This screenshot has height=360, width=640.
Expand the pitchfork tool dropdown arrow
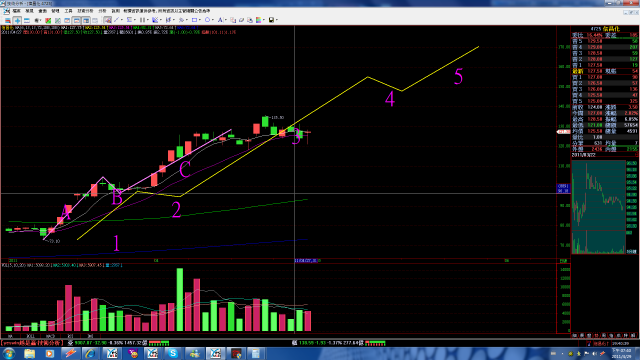pos(174,20)
